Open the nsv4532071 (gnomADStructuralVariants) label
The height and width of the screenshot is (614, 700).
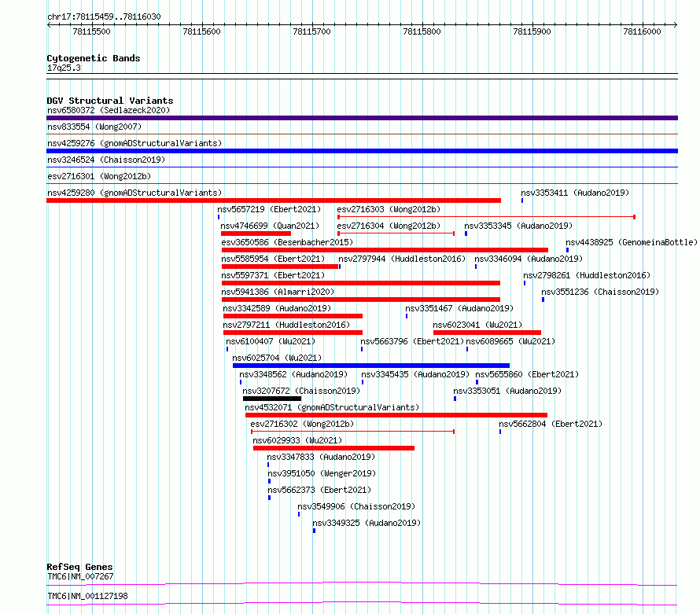pos(332,407)
